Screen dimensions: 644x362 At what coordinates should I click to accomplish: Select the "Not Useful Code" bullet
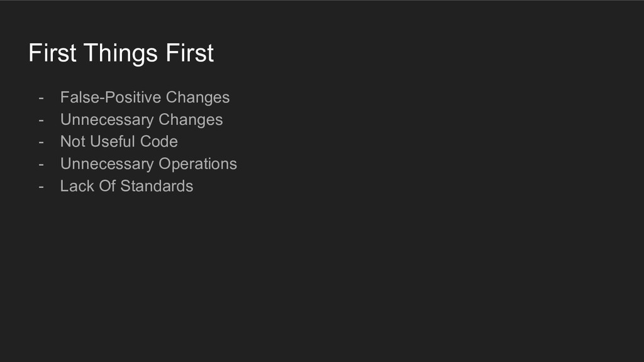tap(119, 141)
